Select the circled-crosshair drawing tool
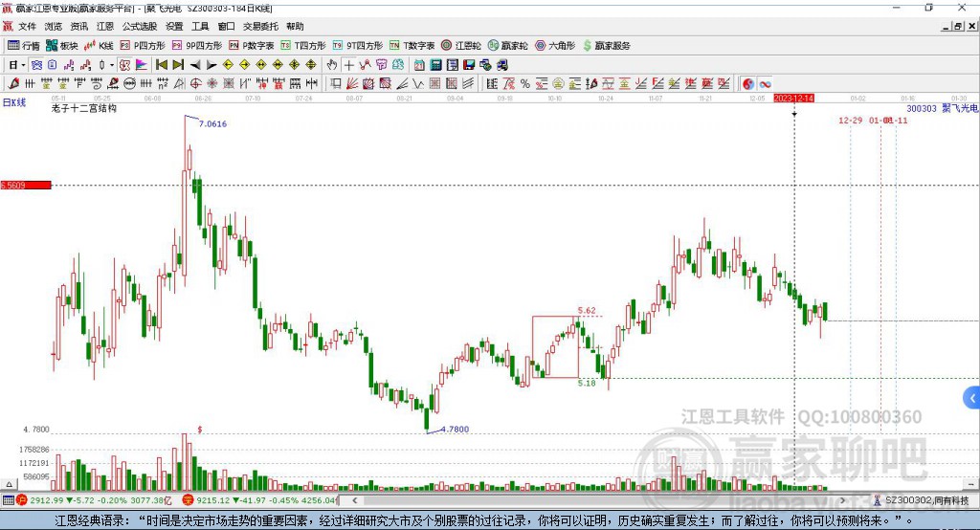Image resolution: width=980 pixels, height=530 pixels. click(x=195, y=84)
